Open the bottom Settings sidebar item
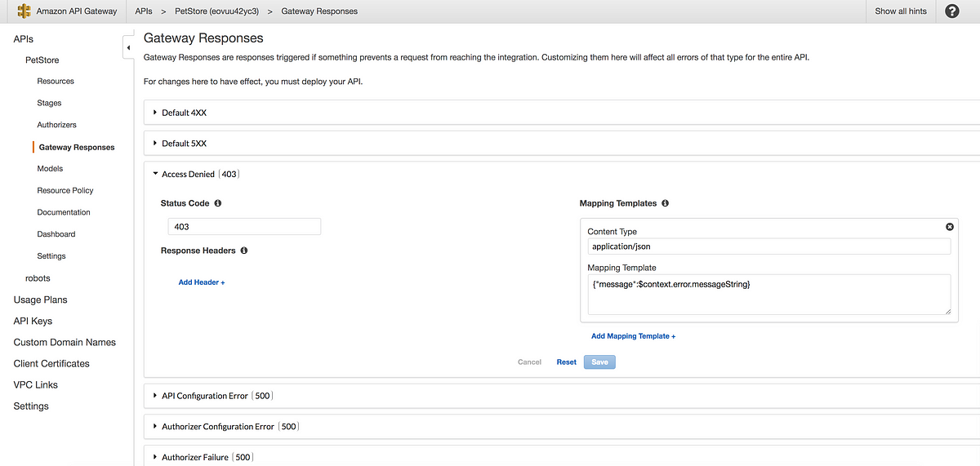The image size is (980, 466). coord(31,406)
